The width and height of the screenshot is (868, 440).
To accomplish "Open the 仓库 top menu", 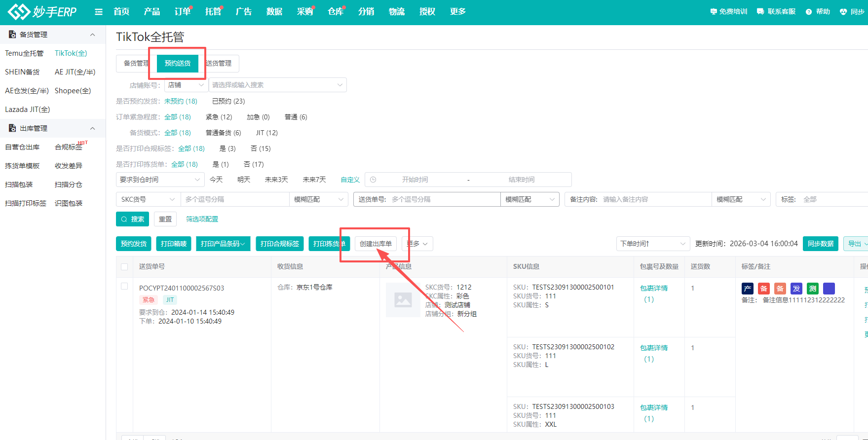I will pos(335,12).
